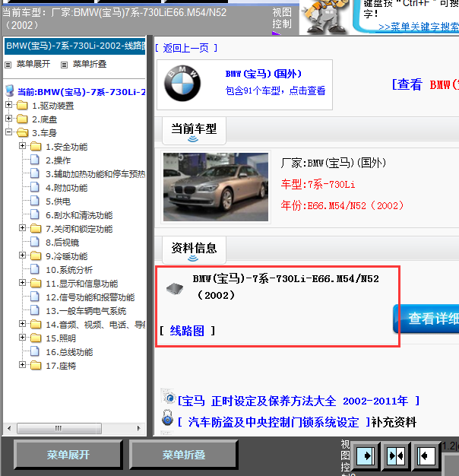Click document icon of 4.附加功能
The width and height of the screenshot is (459, 476).
35,188
